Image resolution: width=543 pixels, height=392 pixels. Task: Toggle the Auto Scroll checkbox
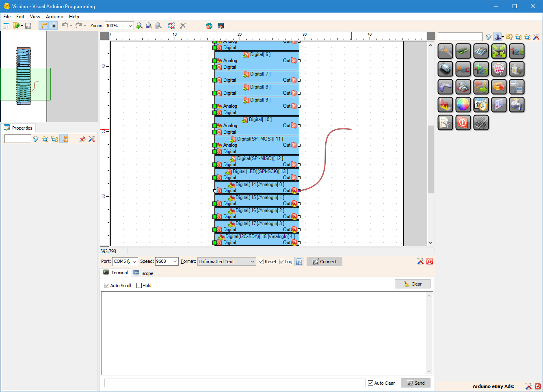coord(106,286)
